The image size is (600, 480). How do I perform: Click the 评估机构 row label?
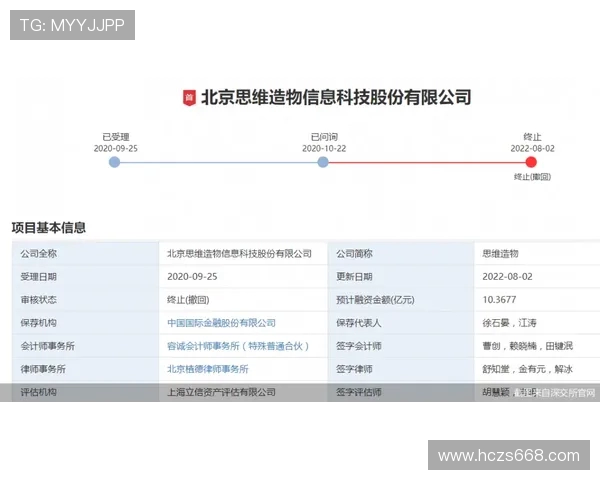[x=39, y=392]
